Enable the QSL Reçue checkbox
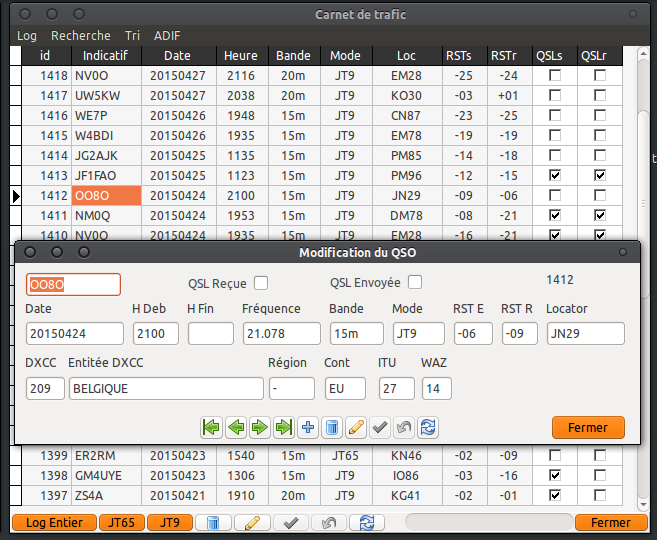 pos(261,282)
